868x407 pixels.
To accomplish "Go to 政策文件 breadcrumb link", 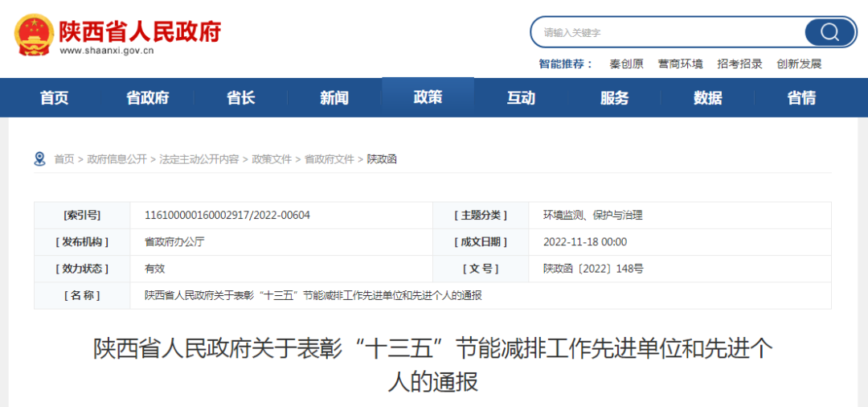I will 272,159.
